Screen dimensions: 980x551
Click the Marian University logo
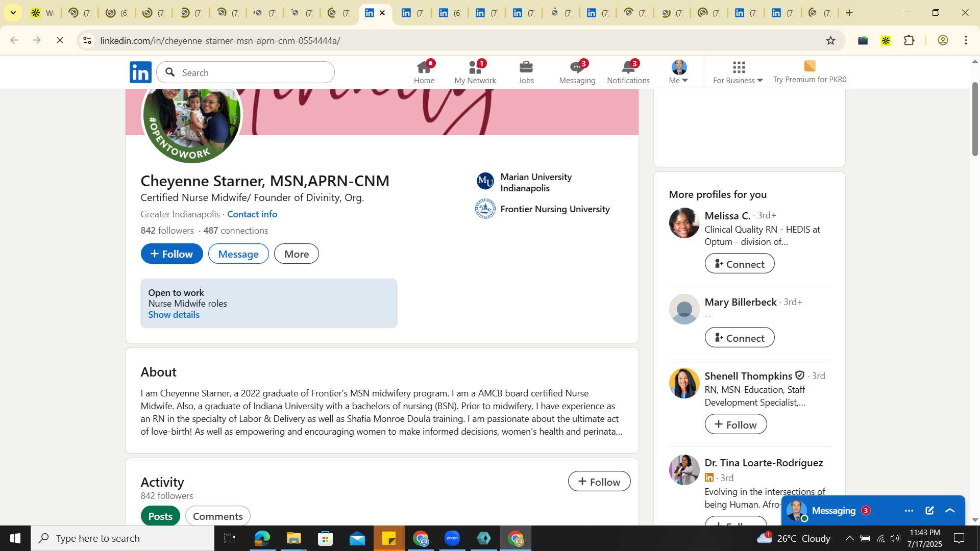(485, 181)
